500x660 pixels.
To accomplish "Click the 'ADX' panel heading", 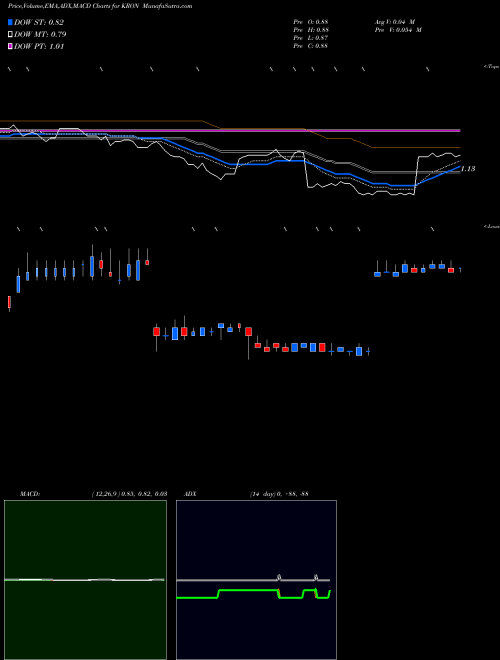I will pyautogui.click(x=190, y=494).
